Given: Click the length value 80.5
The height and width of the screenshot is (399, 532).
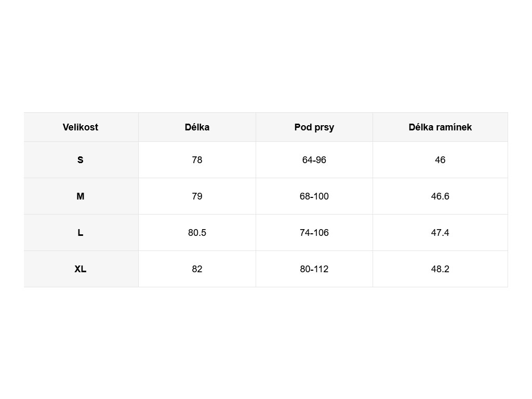Looking at the screenshot, I should (x=197, y=233).
